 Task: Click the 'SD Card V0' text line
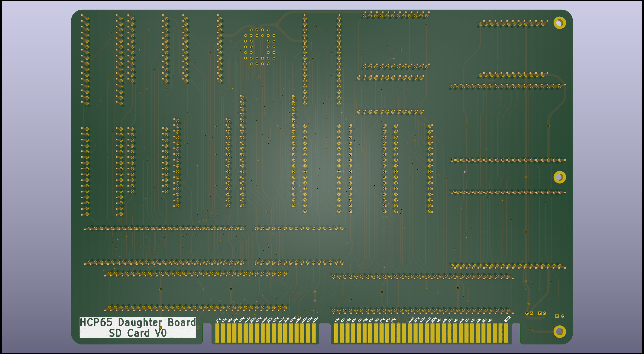(x=138, y=333)
